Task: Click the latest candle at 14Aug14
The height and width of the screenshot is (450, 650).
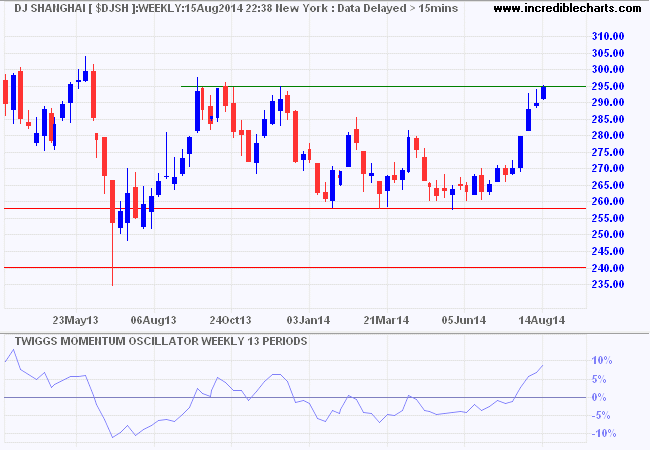Action: click(543, 92)
